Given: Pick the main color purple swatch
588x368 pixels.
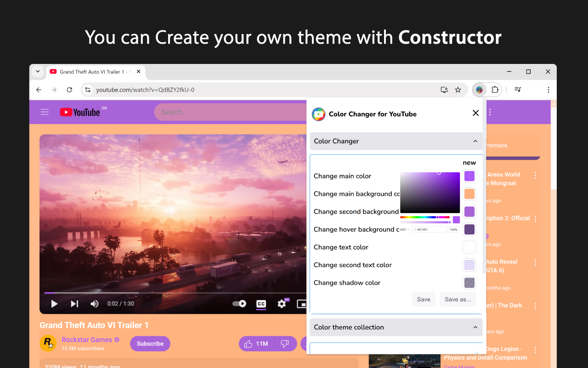Looking at the screenshot, I should coord(469,176).
